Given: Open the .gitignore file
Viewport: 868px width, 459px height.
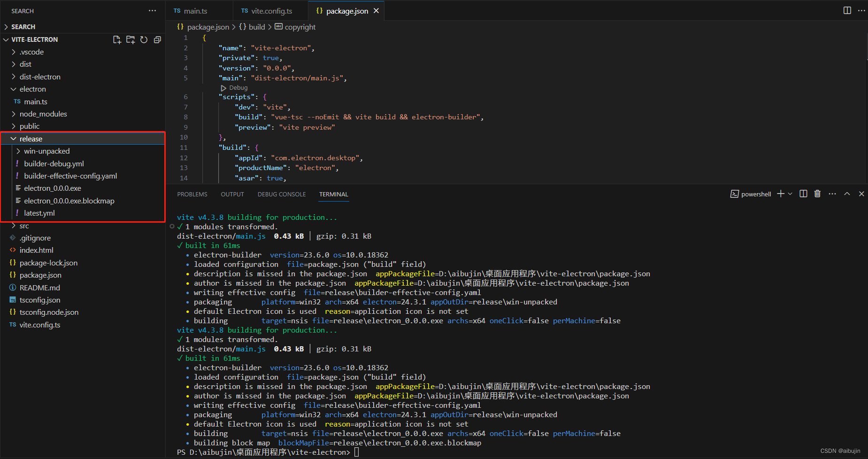Looking at the screenshot, I should [83, 238].
